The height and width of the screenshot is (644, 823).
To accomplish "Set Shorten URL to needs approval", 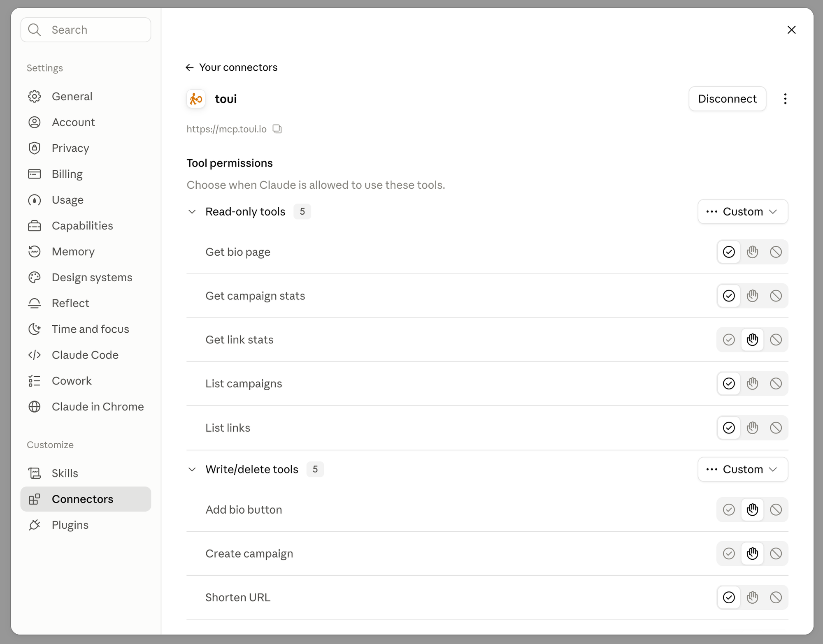I will [x=752, y=597].
